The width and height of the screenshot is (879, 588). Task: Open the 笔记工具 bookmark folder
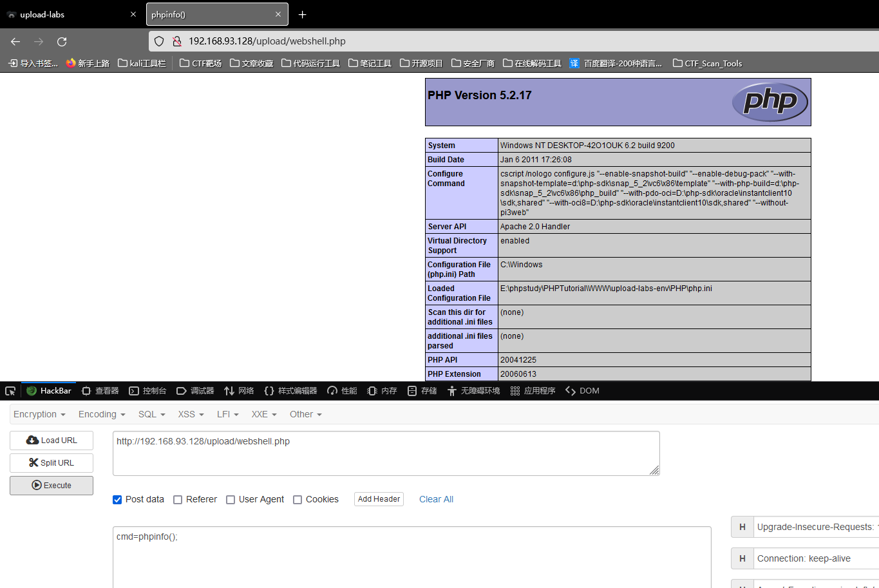tap(370, 63)
